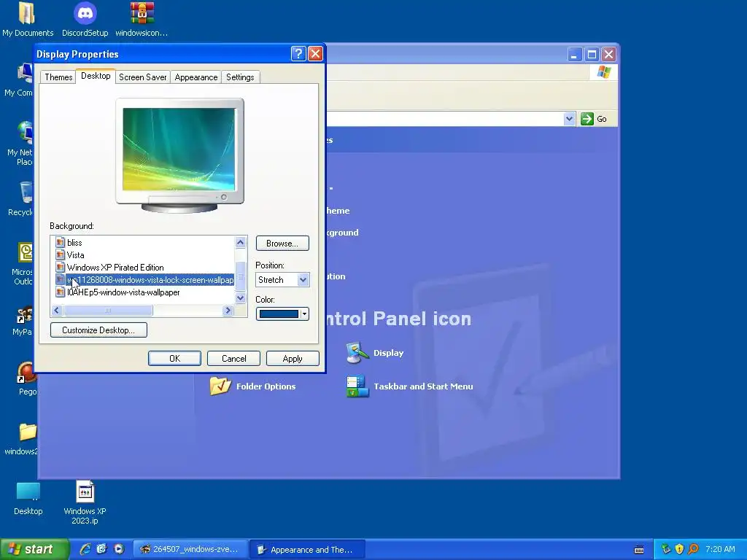
Task: Confirm with the OK button
Action: pyautogui.click(x=174, y=359)
